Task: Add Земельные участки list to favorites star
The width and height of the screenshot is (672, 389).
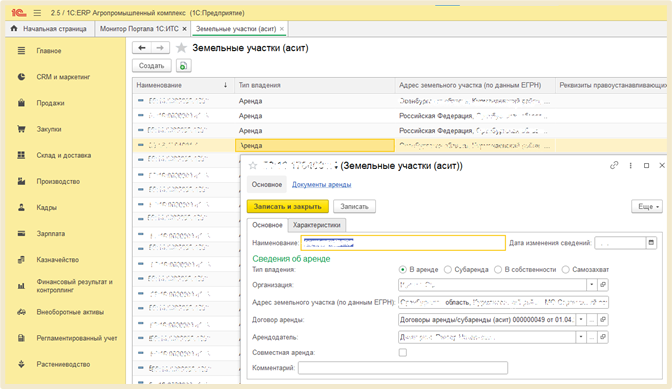Action: 181,48
